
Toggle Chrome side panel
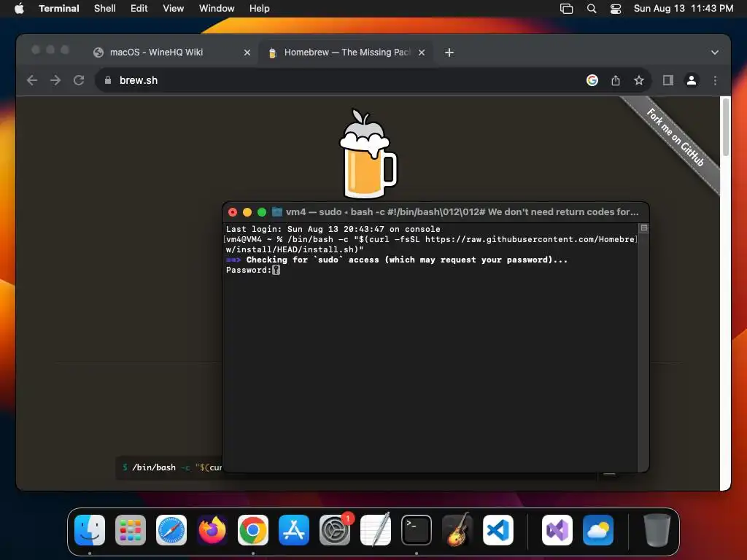tap(668, 80)
